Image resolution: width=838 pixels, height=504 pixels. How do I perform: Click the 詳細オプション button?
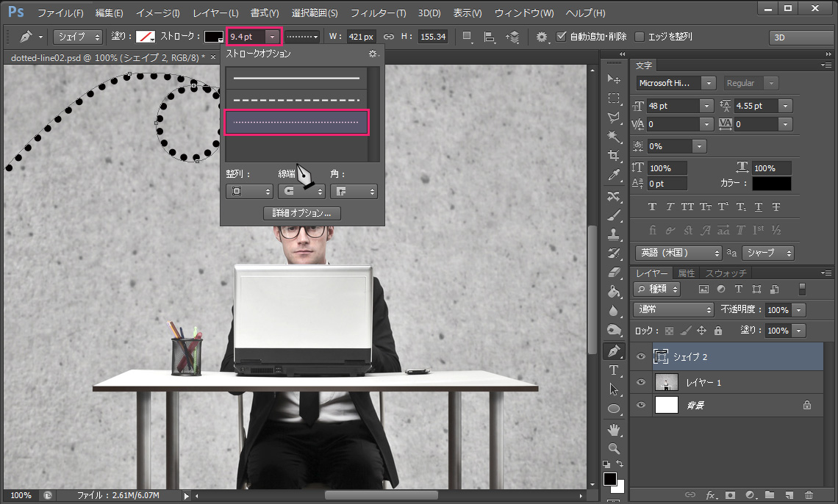coord(301,214)
